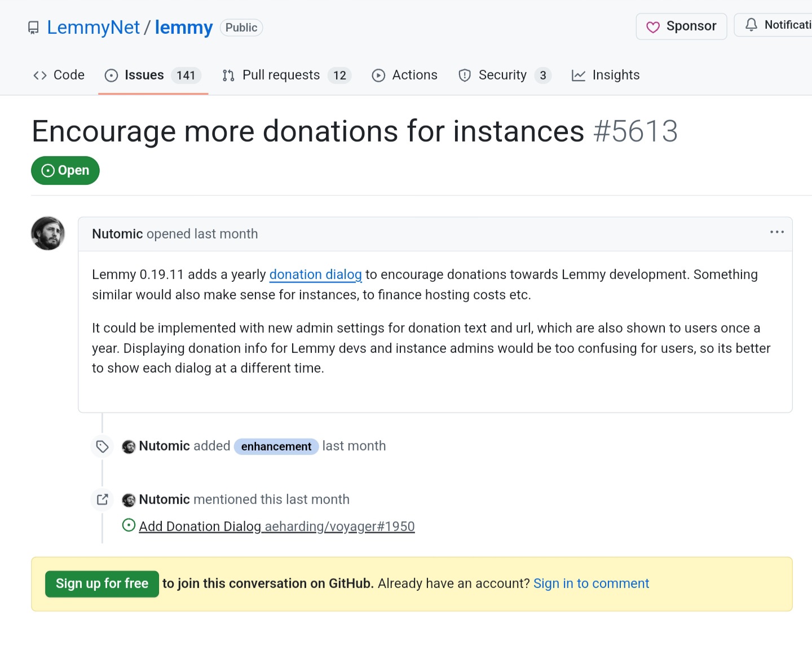This screenshot has height=667, width=812.
Task: Click the enhancement label
Action: 276,447
